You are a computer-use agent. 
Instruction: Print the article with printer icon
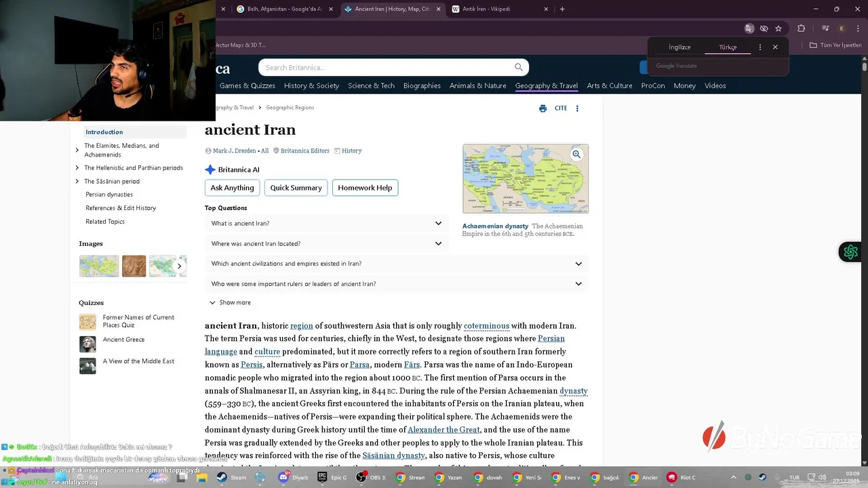[x=542, y=108]
